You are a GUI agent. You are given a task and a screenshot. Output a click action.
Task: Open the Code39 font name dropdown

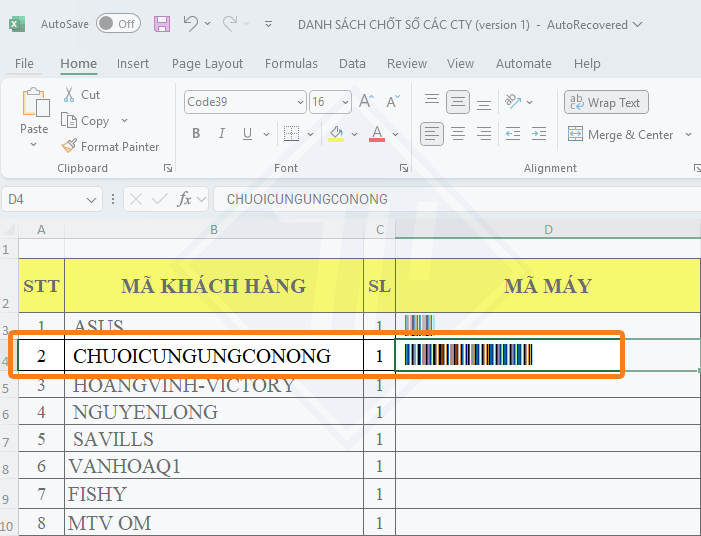[300, 102]
